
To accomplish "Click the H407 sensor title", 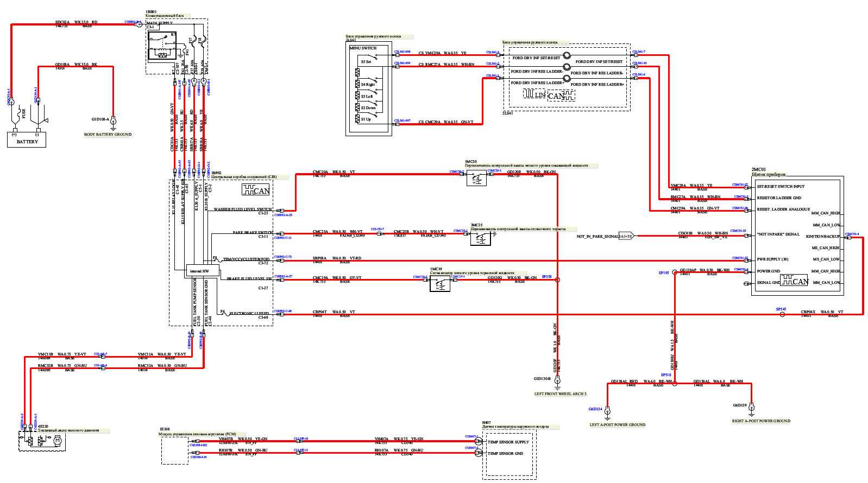I will [x=487, y=422].
